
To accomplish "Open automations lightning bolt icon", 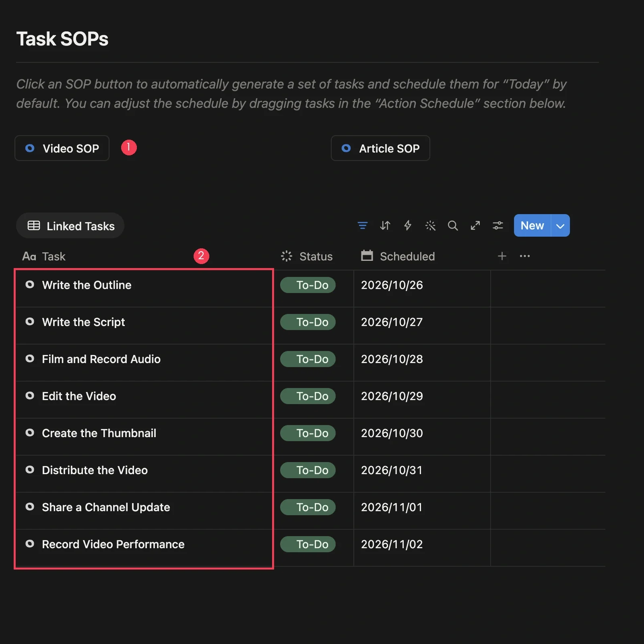I will [408, 225].
